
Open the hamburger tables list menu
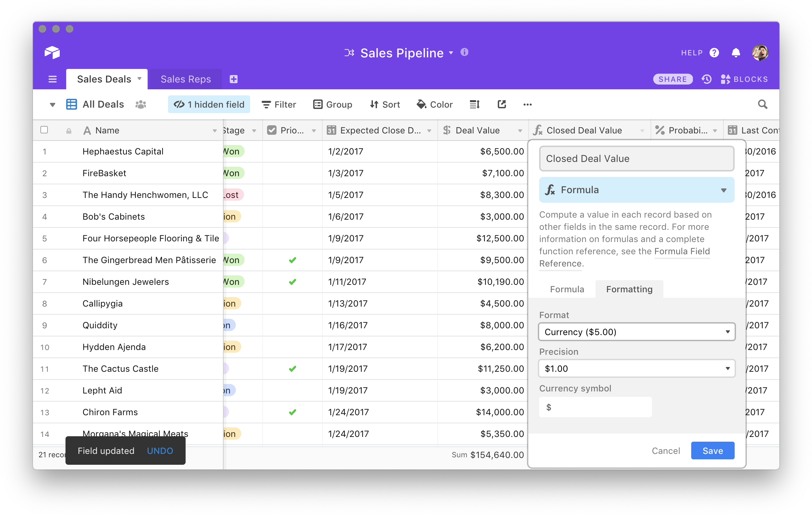coord(53,79)
